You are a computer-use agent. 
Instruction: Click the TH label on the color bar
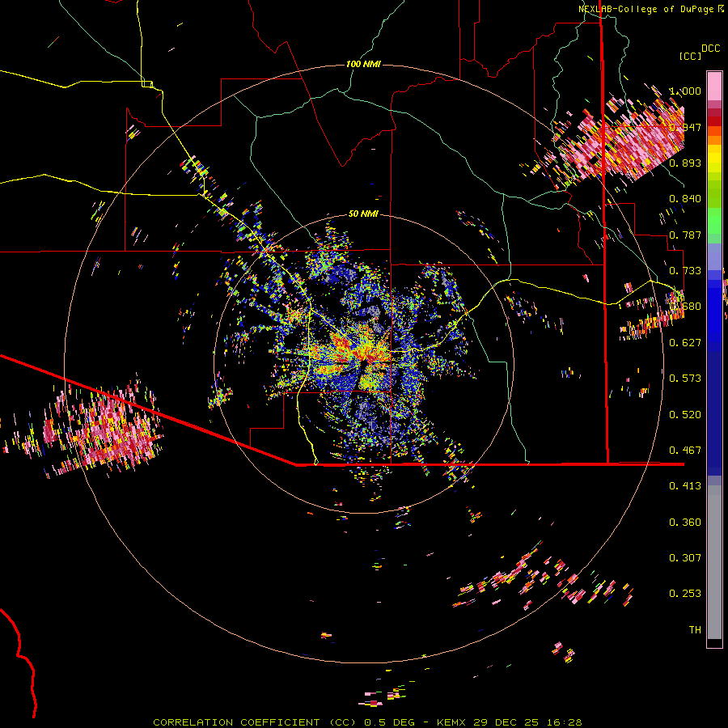pyautogui.click(x=695, y=630)
